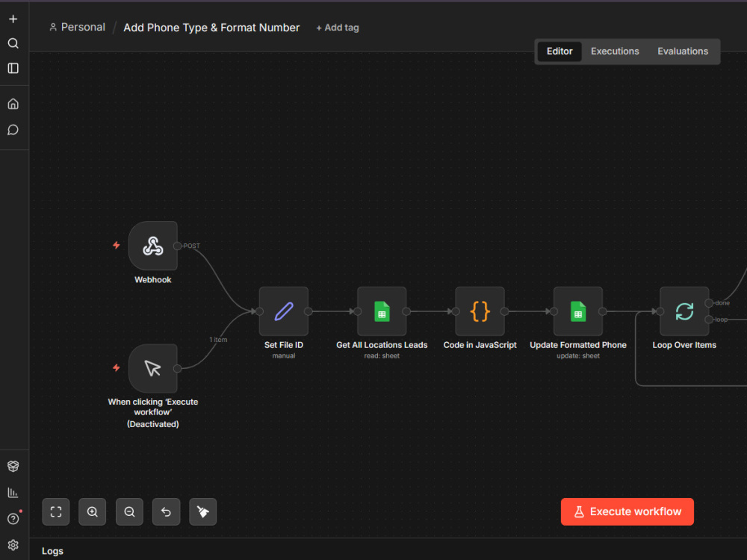Switch to the Evaluations tab
This screenshot has width=747, height=560.
[683, 52]
